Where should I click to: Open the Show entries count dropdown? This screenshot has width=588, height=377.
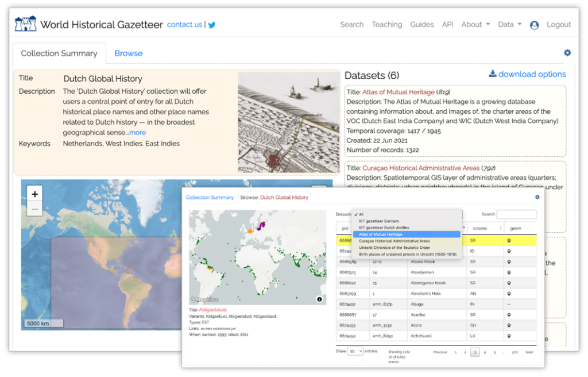click(355, 351)
